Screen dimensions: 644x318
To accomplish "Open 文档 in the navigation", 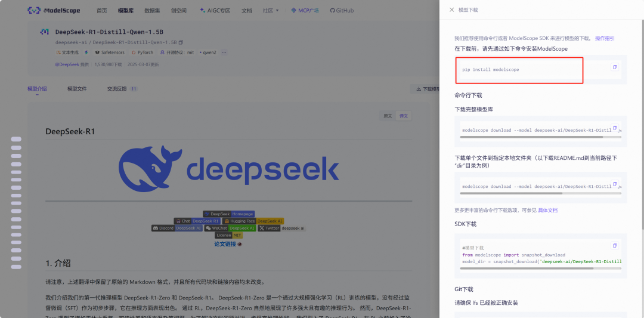I will click(x=246, y=11).
